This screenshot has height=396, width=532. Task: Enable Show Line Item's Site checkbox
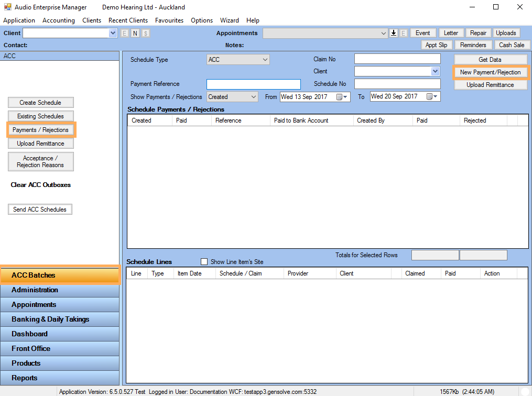(204, 262)
